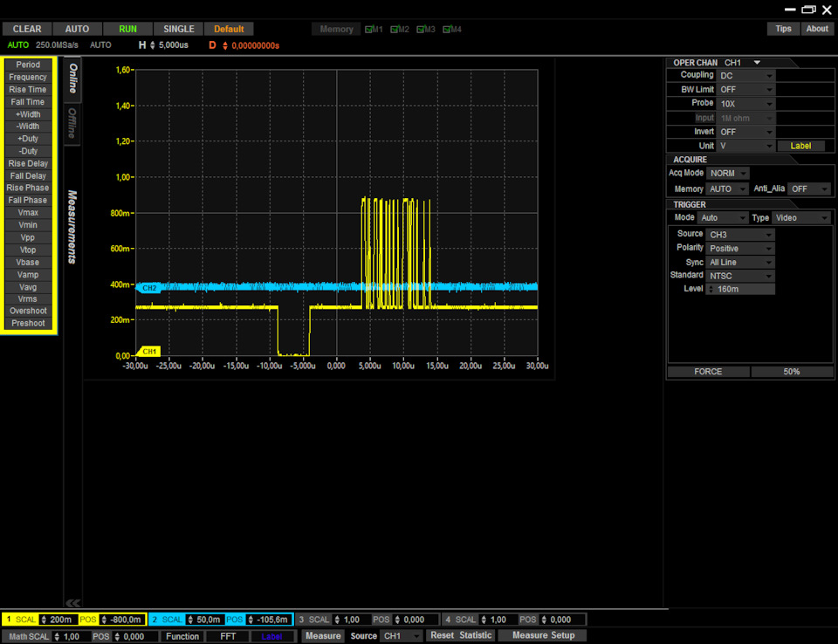Toggle channel 4 enable button
This screenshot has width=838, height=644.
tap(448, 620)
